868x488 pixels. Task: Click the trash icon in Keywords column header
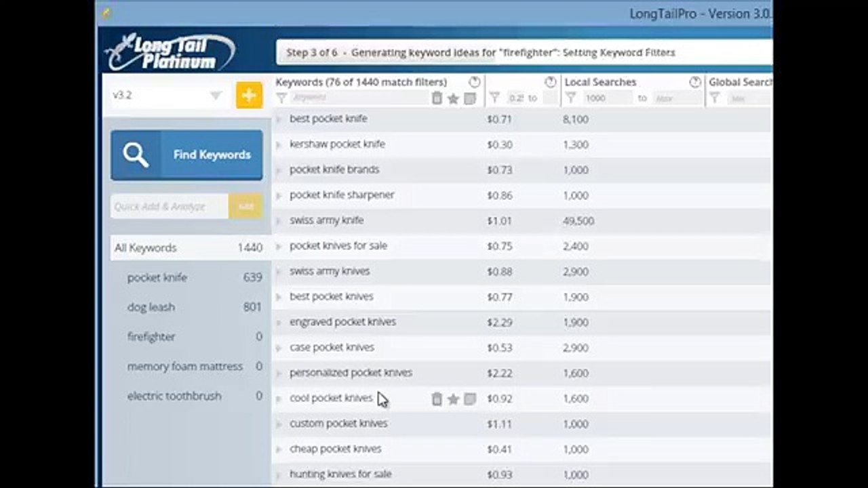click(x=437, y=98)
